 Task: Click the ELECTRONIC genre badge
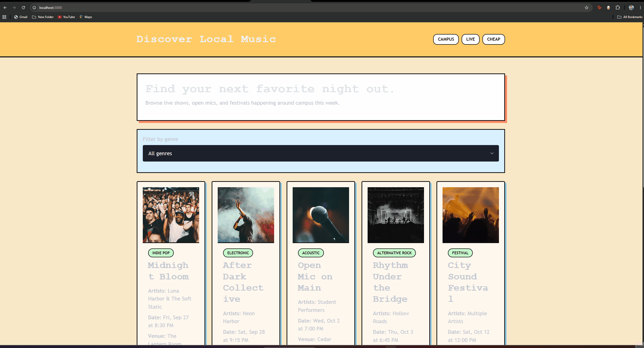[238, 253]
